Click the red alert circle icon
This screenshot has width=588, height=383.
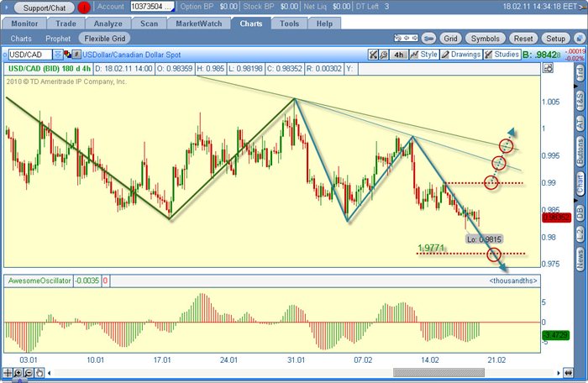click(x=84, y=7)
